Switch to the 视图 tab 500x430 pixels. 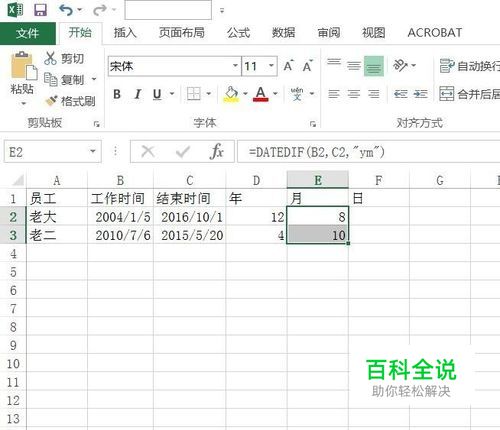374,33
